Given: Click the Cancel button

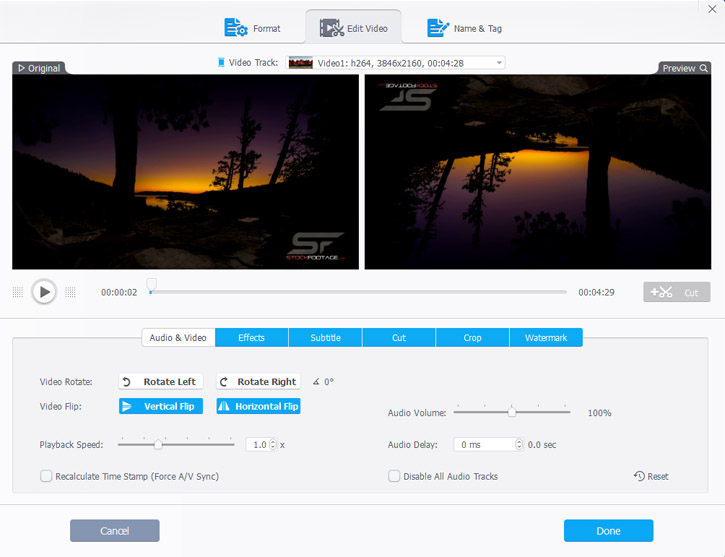Looking at the screenshot, I should pos(115,531).
